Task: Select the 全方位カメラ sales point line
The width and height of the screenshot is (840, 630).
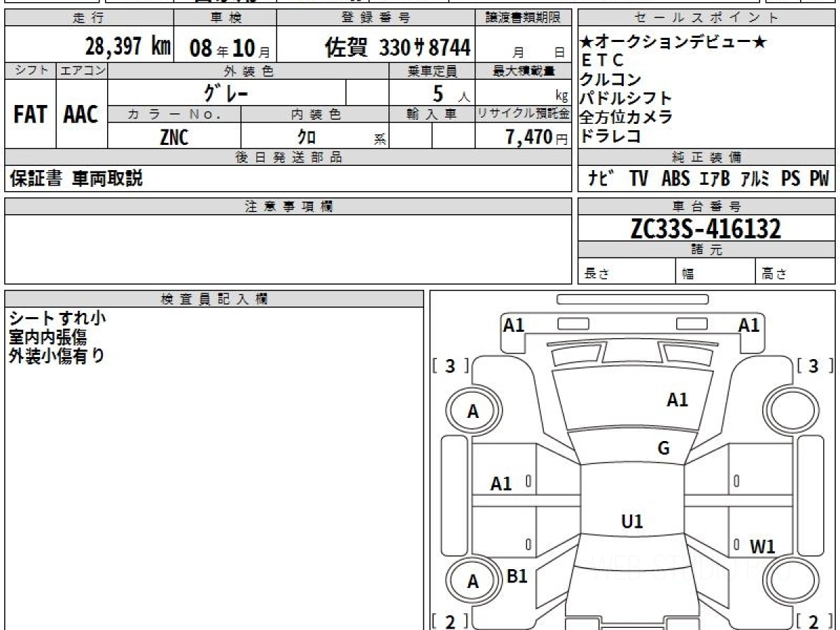Action: (x=626, y=118)
